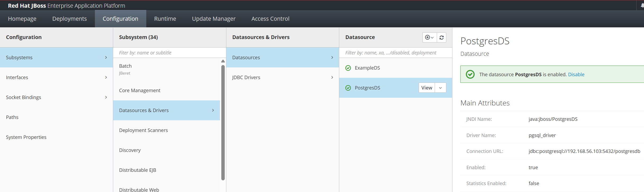The width and height of the screenshot is (644, 192).
Task: Expand the Interfaces chevron
Action: (106, 77)
